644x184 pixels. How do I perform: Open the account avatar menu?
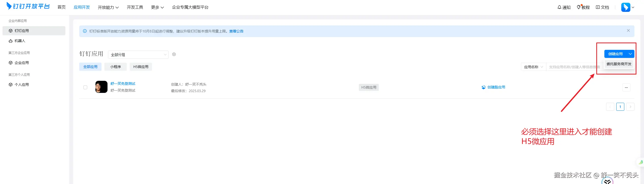click(628, 7)
